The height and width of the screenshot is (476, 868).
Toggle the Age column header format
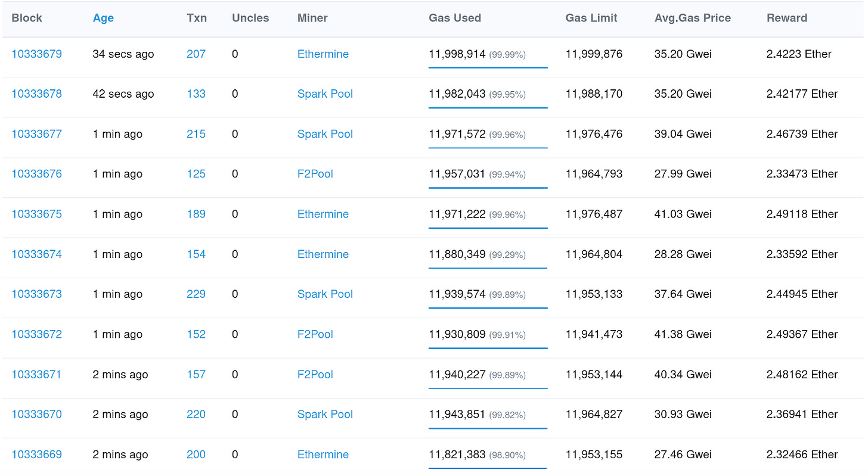pyautogui.click(x=103, y=18)
